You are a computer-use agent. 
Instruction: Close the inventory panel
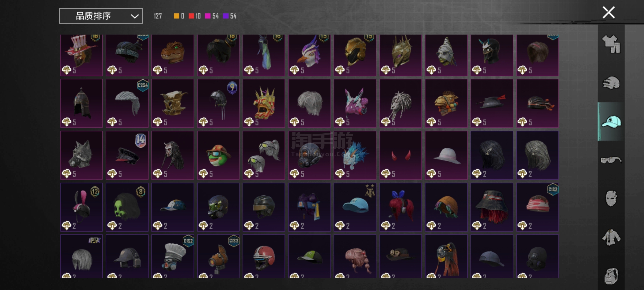point(609,12)
